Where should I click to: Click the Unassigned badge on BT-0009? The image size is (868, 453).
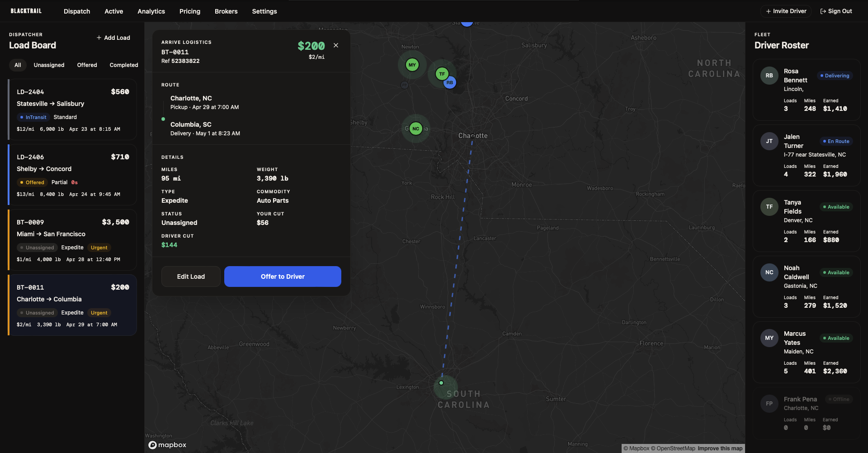[x=37, y=248]
